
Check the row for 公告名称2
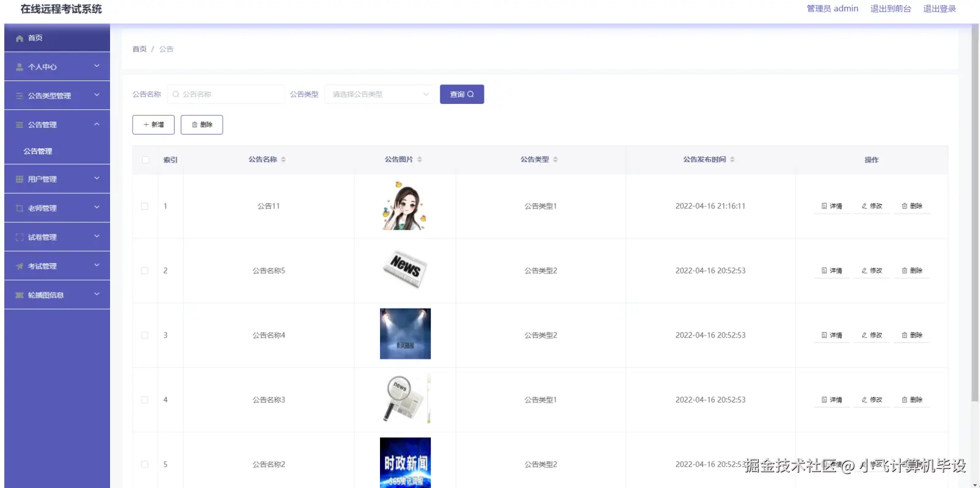[x=144, y=464]
